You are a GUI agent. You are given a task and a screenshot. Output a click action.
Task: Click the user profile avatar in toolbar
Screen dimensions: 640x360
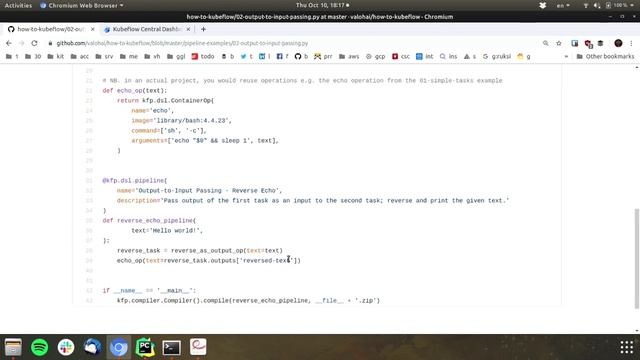point(618,43)
